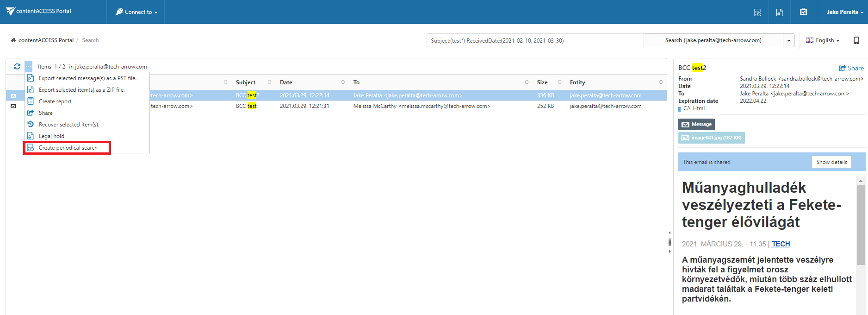Click the Share icon in the preview pane
Viewport: 868px width, 315px height.
pos(851,68)
